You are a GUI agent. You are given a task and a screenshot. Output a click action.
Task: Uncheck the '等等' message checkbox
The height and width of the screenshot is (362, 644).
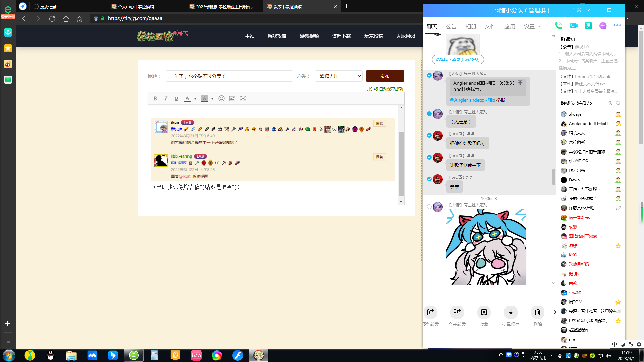429,179
